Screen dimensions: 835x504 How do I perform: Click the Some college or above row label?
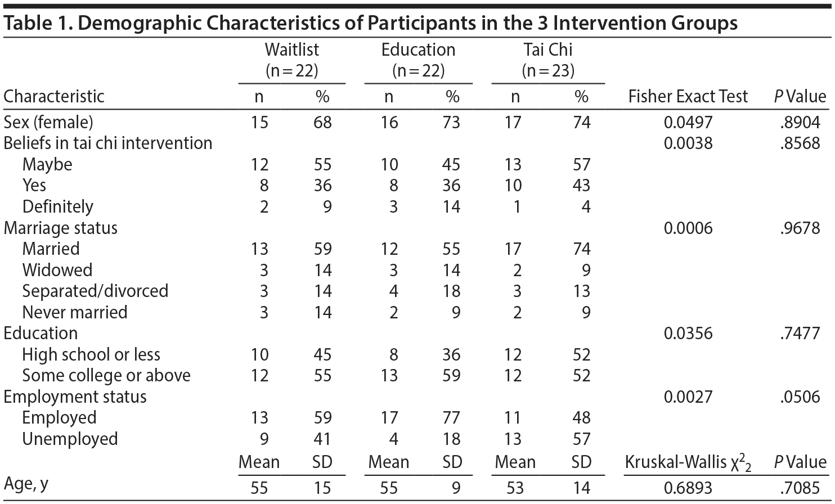(x=106, y=375)
